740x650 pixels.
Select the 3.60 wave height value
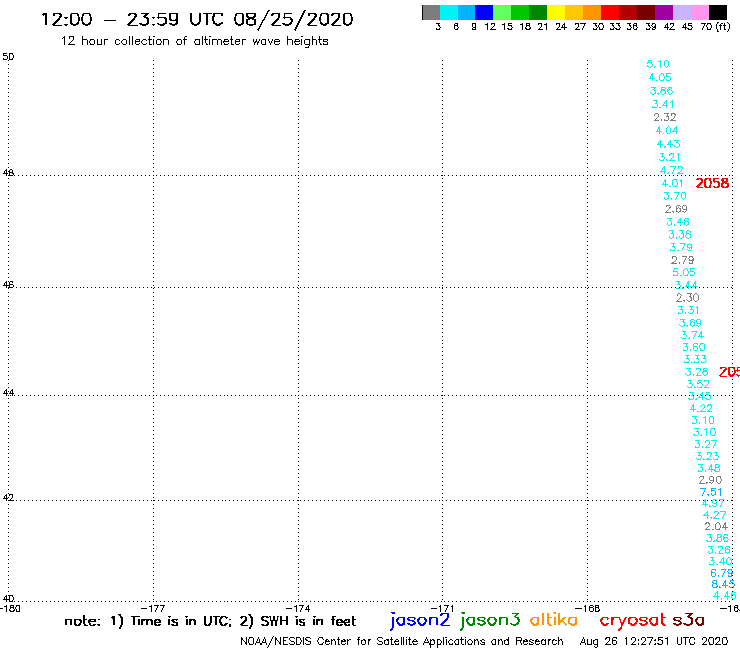point(694,347)
